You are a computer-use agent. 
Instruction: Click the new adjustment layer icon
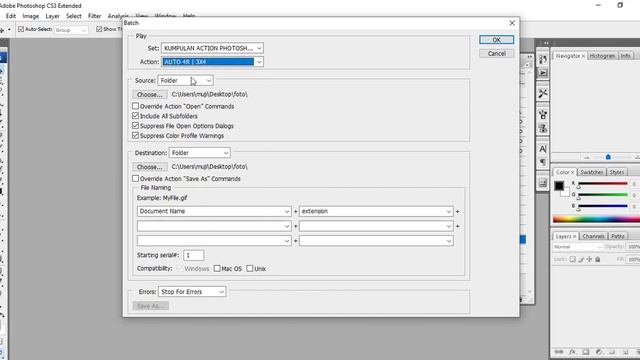(599, 351)
